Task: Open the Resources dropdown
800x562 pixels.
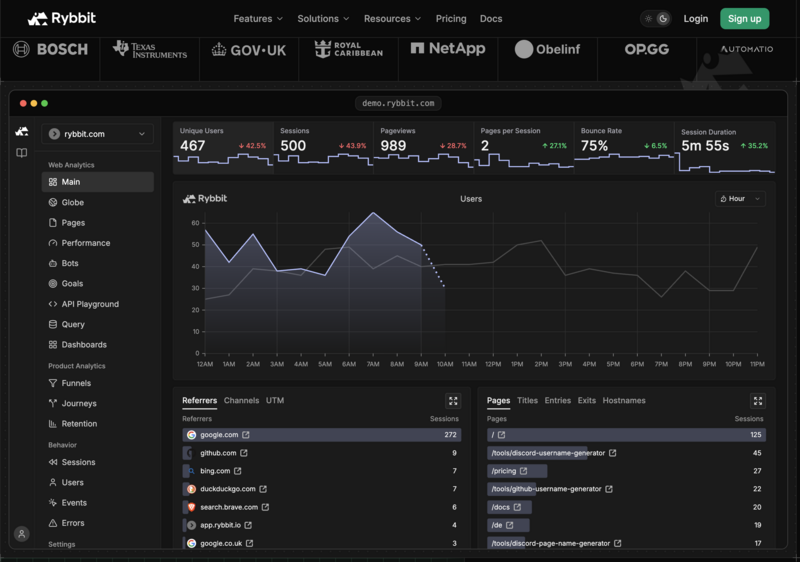Action: [392, 19]
